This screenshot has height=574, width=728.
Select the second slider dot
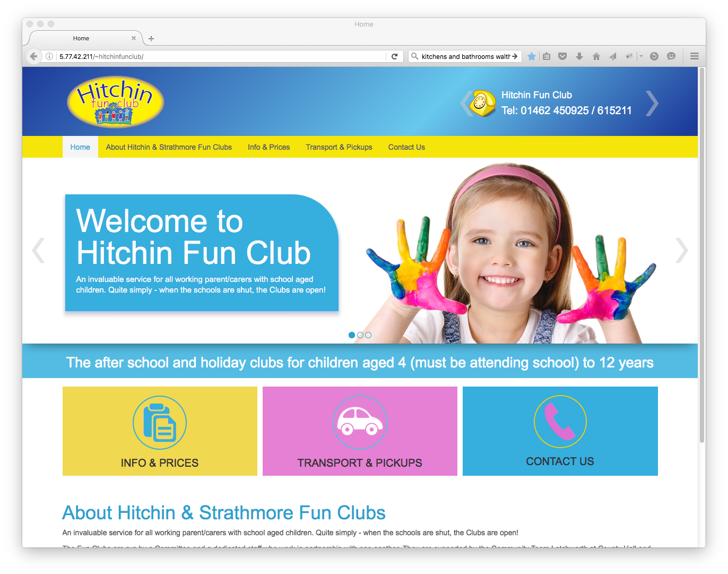click(x=360, y=335)
